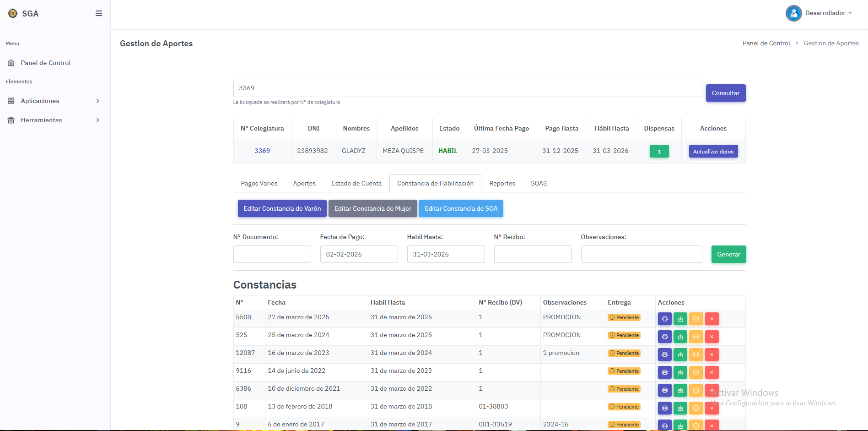Open the Aportes tab
Screen dimensions: 868x431
(x=304, y=183)
